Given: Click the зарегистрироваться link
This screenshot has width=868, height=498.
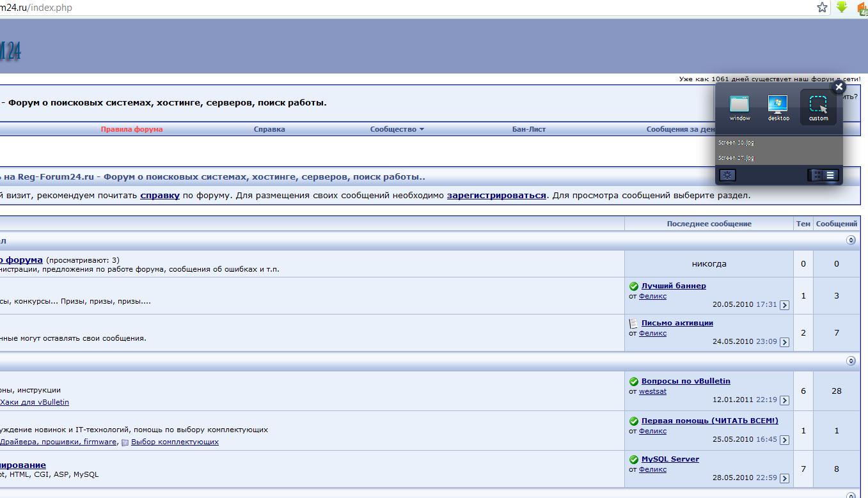Looking at the screenshot, I should pos(496,196).
